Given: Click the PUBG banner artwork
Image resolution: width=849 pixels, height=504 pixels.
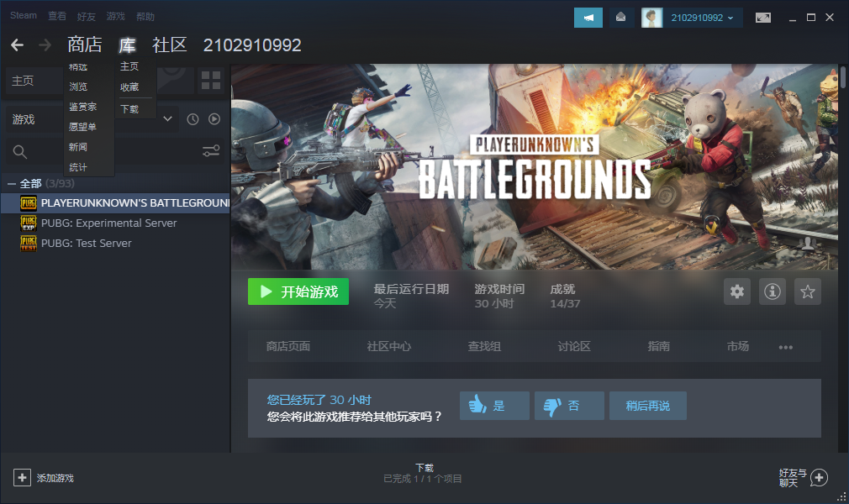Looking at the screenshot, I should (535, 166).
